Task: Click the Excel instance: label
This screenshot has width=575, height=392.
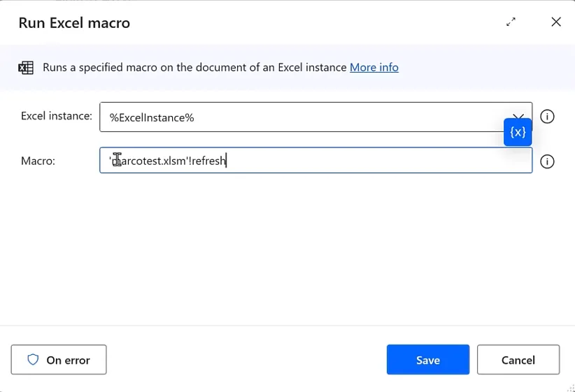Action: [x=57, y=116]
